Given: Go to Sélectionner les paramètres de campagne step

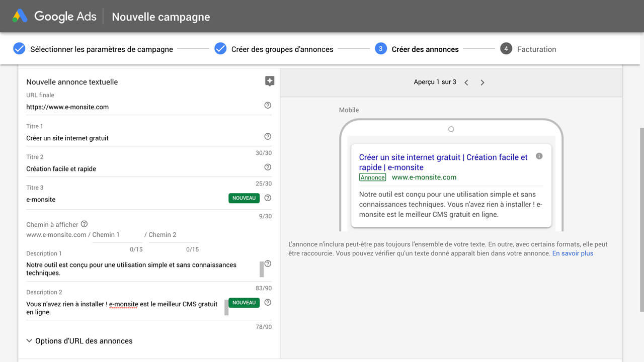Looking at the screenshot, I should coord(102,49).
